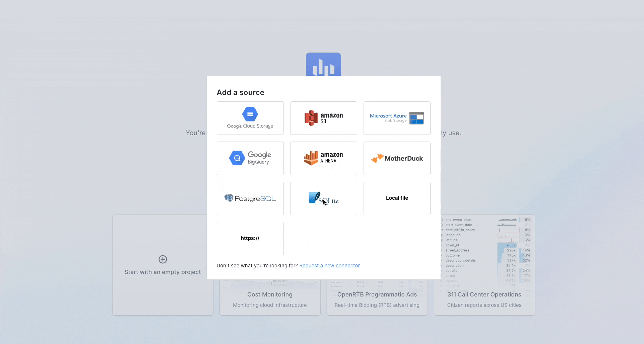Pick Microsoft Azure Blob Storage source
Screen dimensions: 644x344
(397, 118)
